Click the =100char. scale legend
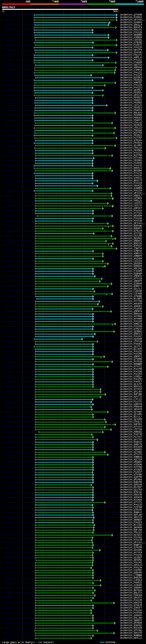146x644 pixels. point(109,642)
